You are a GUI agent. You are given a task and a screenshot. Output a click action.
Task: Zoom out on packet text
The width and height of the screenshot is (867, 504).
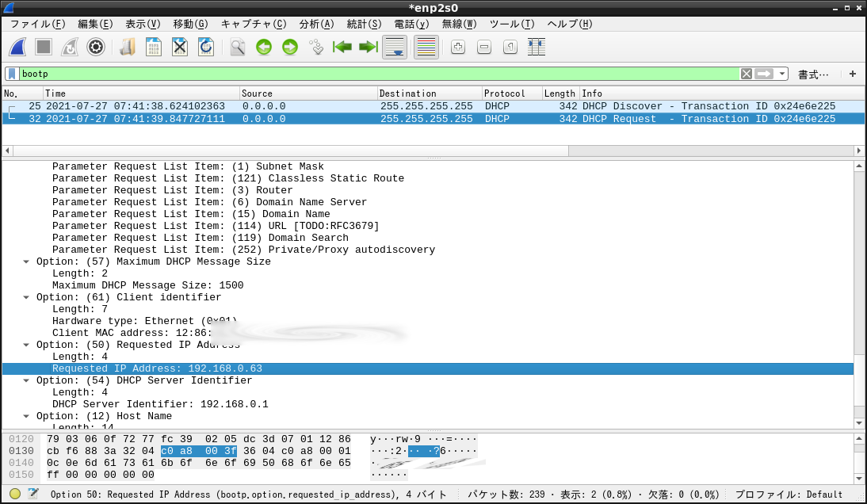coord(483,47)
